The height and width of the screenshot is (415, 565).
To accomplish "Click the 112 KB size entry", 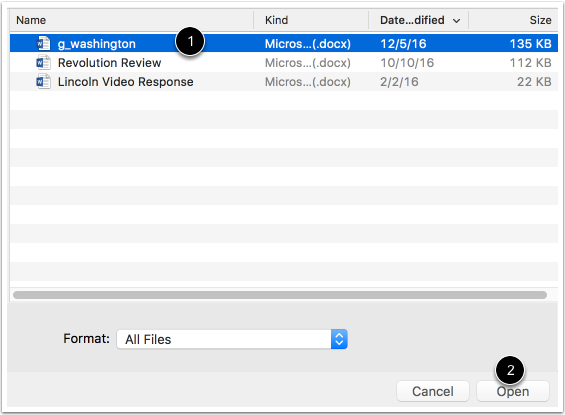I will tap(530, 63).
